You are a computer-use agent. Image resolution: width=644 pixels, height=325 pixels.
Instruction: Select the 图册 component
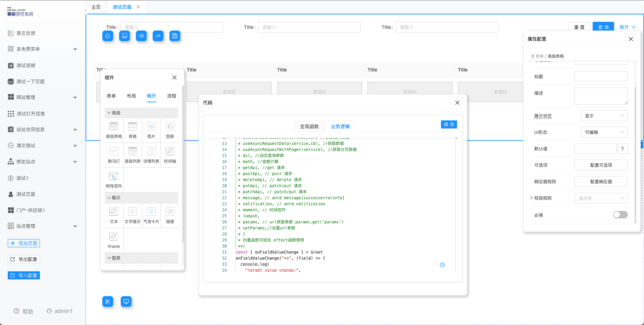click(x=170, y=130)
